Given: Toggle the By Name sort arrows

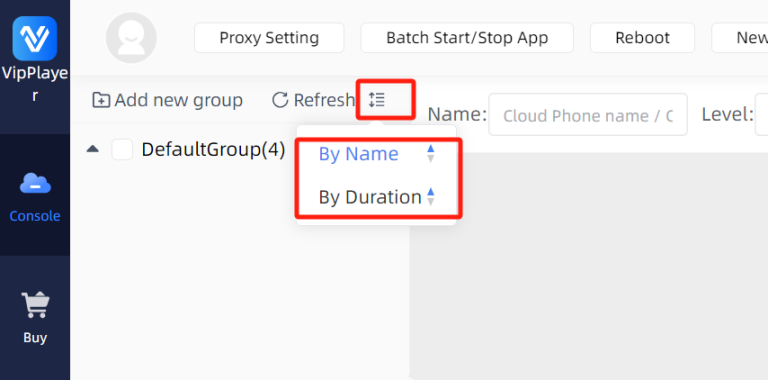Looking at the screenshot, I should pyautogui.click(x=431, y=154).
